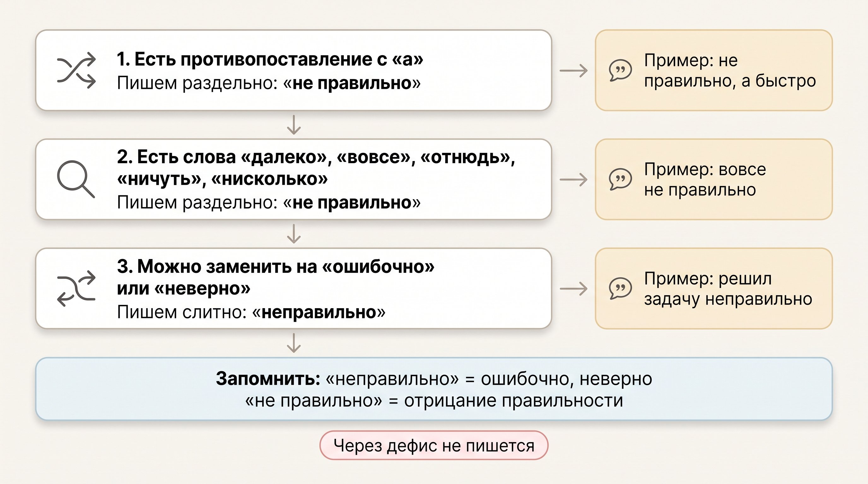The image size is (868, 484).
Task: Click example text «Пример: вовсе не правильно»
Action: (705, 179)
